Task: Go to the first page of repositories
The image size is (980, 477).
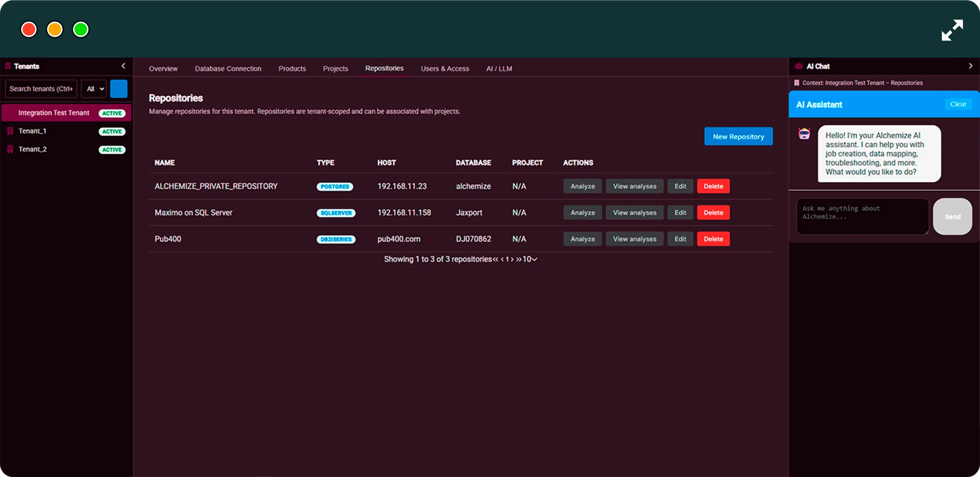Action: (x=496, y=259)
